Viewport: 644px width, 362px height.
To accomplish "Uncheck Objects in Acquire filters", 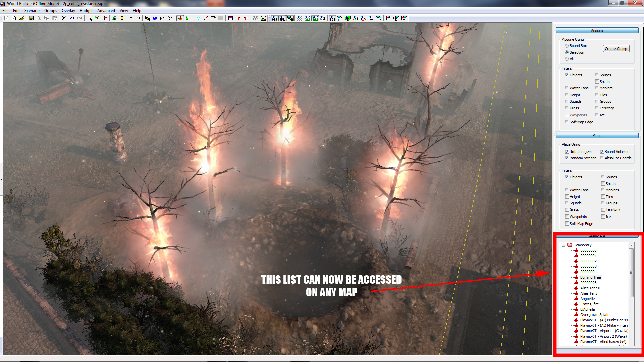I will tap(567, 75).
